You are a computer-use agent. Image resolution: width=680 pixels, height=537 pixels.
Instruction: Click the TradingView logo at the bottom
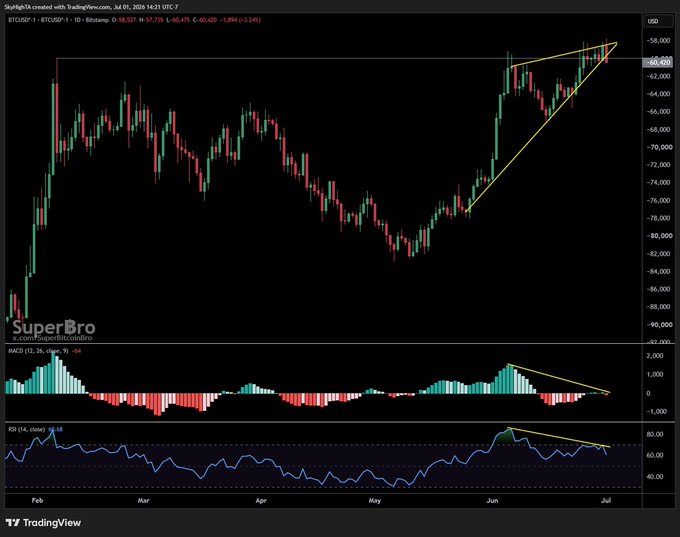point(43,523)
